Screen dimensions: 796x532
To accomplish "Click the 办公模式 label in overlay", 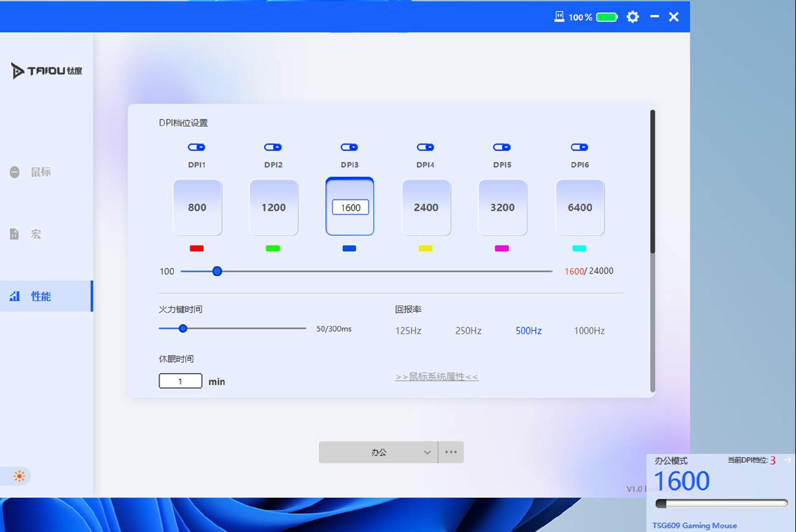I will coord(671,461).
